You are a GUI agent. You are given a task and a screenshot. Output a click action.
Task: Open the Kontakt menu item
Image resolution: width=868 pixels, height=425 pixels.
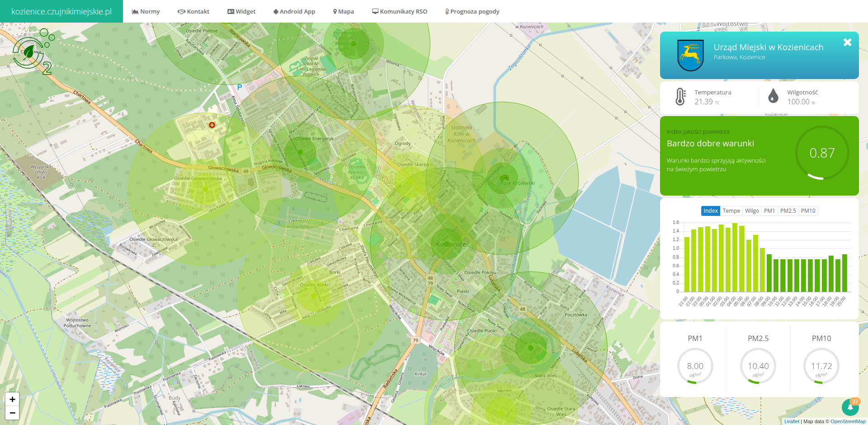[193, 11]
